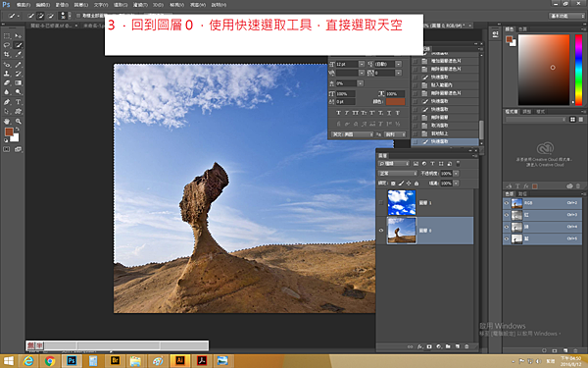This screenshot has height=368, width=588.
Task: Lock image pixels brush icon
Action: [x=401, y=184]
